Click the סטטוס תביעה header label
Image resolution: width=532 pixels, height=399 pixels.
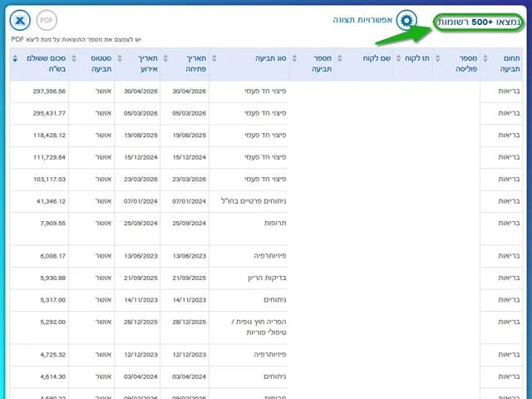click(x=101, y=63)
